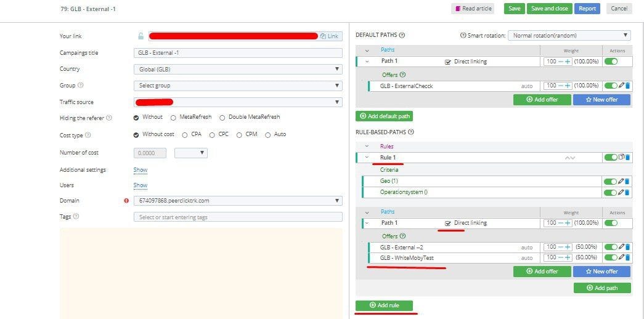Uncheck Direct linking in default Path 1
Image resolution: width=644 pixels, height=319 pixels.
coord(448,62)
